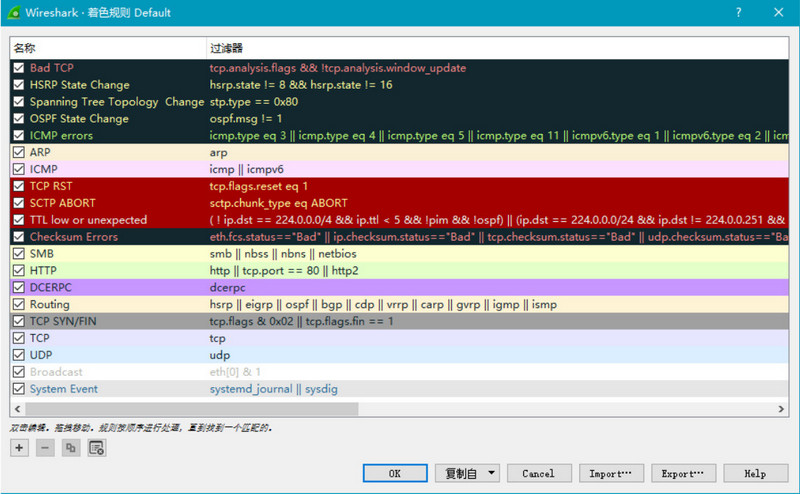Click the horizontal scrollbar right arrow

click(x=781, y=409)
